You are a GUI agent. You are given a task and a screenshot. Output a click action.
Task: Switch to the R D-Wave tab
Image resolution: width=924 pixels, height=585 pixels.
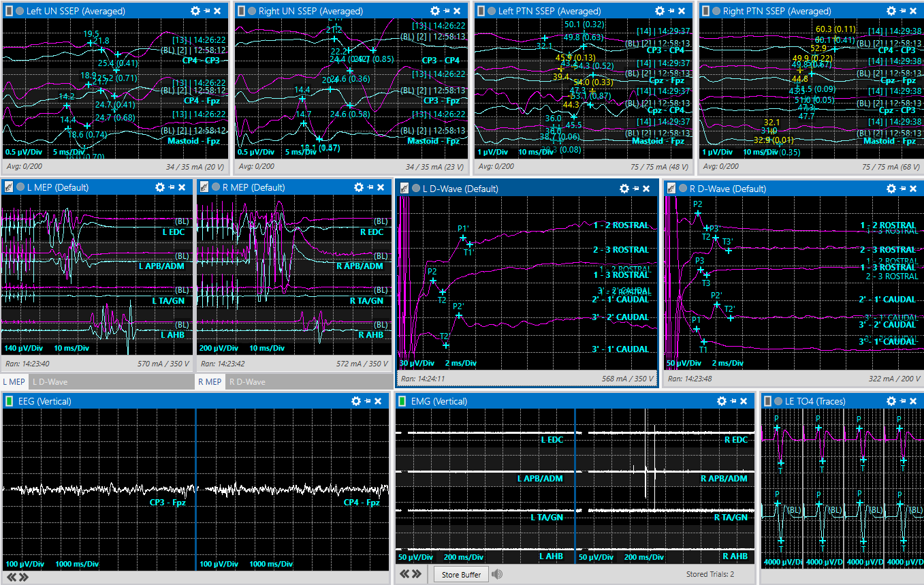pyautogui.click(x=246, y=382)
